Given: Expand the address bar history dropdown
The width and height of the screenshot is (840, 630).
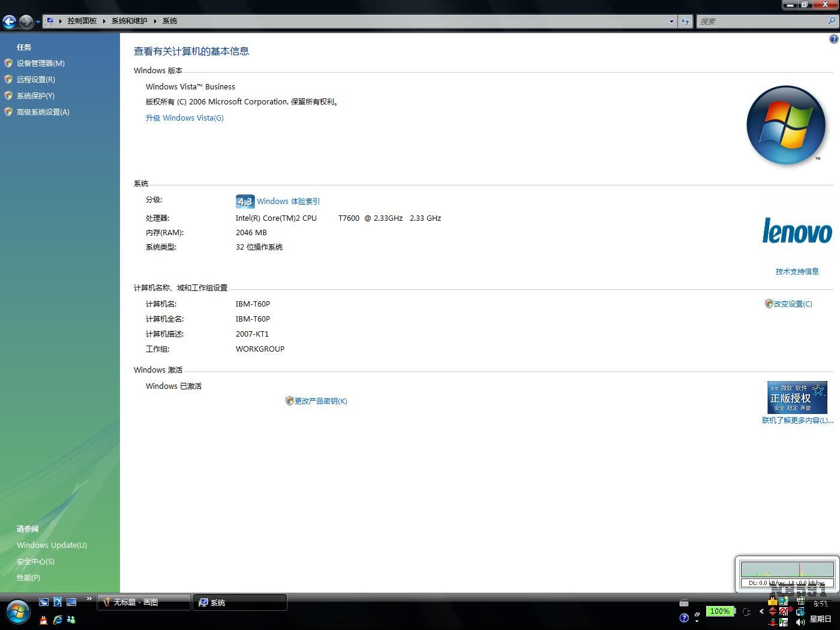Looking at the screenshot, I should coord(671,22).
